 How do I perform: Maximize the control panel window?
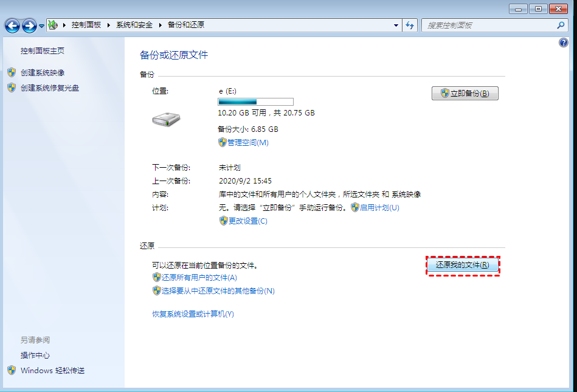pyautogui.click(x=538, y=9)
